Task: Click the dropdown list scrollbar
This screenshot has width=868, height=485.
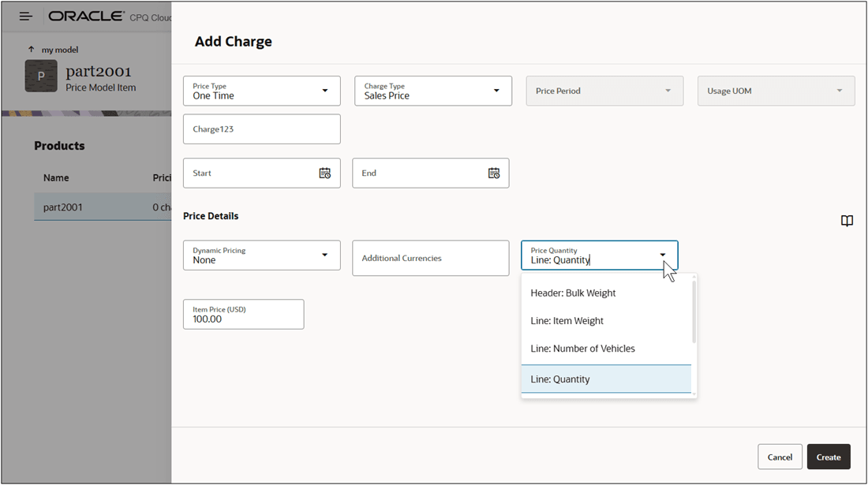Action: [694, 312]
